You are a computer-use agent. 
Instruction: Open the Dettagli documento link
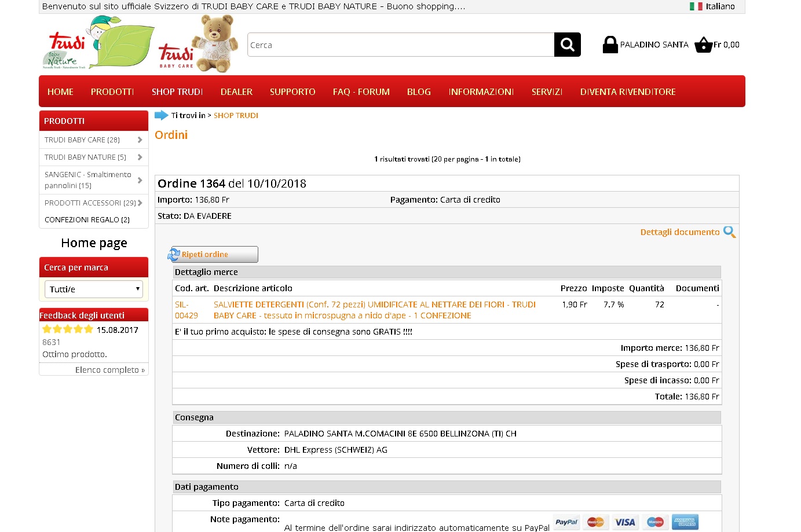[x=680, y=232]
